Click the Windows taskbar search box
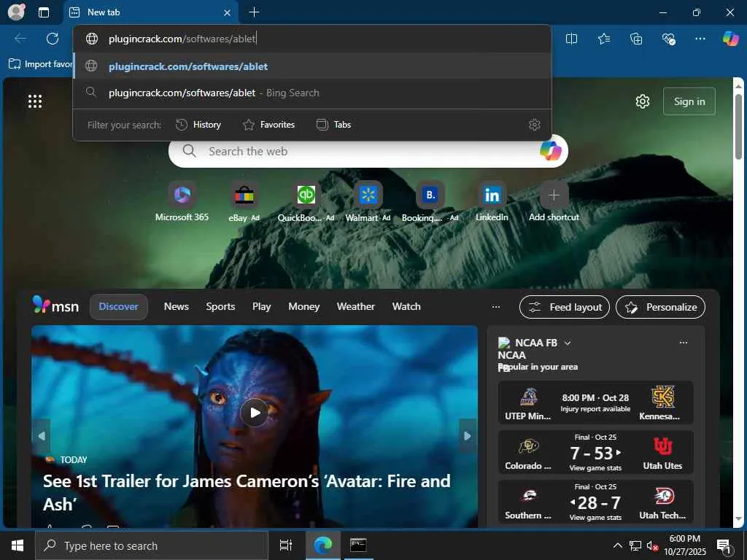747x560 pixels. pos(152,545)
